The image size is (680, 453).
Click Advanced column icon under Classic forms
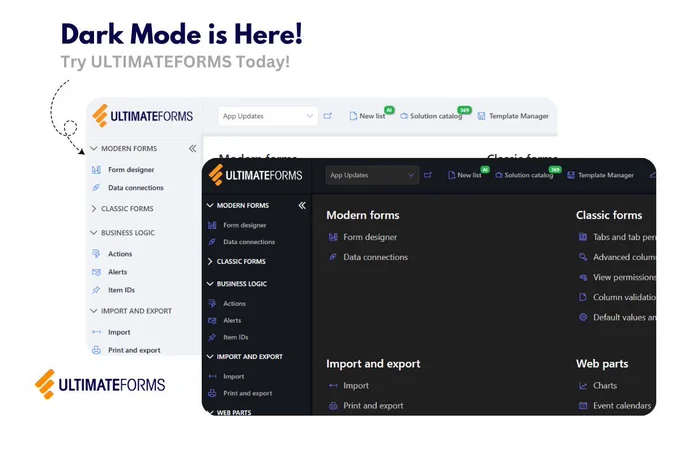click(583, 257)
